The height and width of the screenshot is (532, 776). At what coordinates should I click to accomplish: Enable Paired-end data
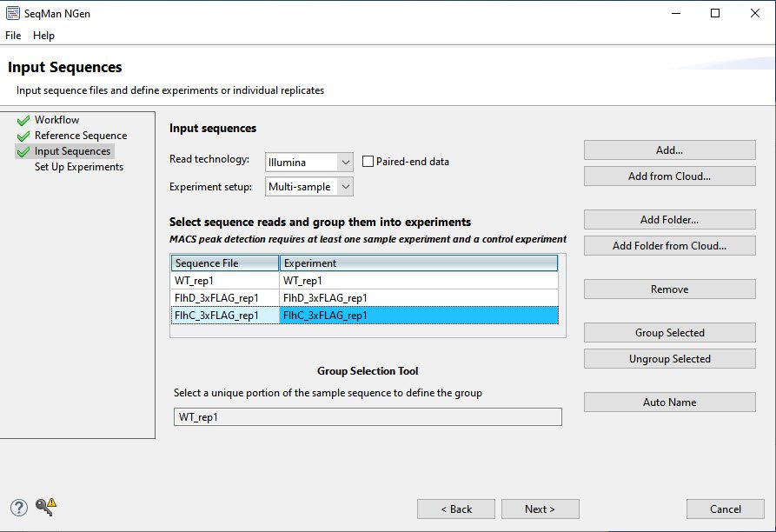[368, 161]
